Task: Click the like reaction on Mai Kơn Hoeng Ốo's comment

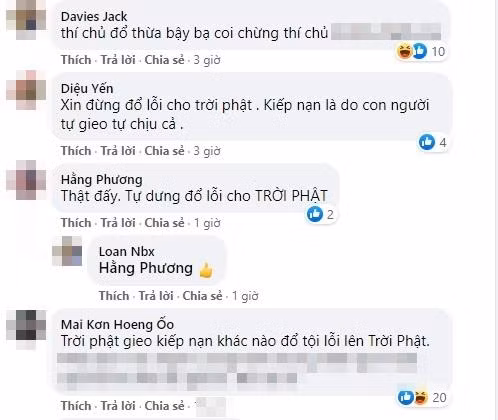Action: pyautogui.click(x=406, y=397)
